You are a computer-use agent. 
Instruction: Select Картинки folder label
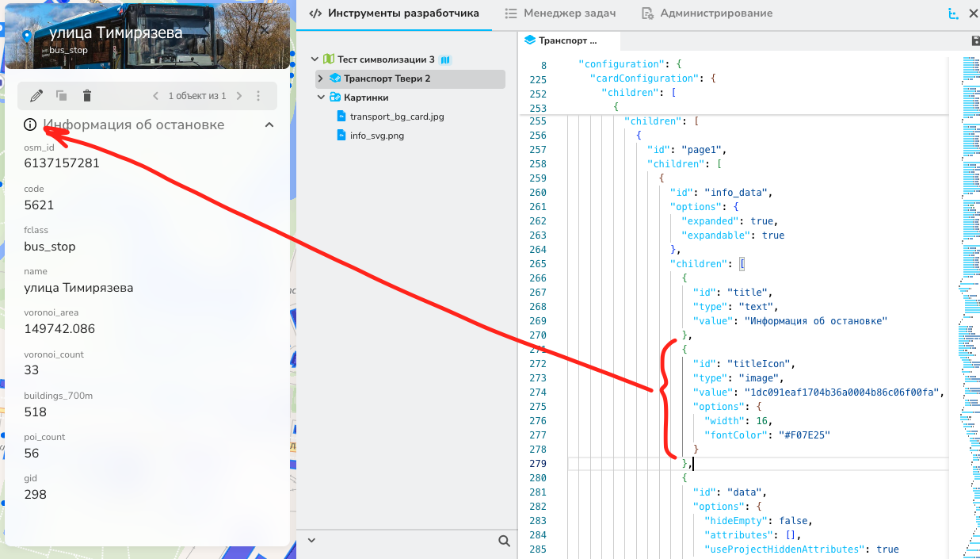pyautogui.click(x=366, y=98)
